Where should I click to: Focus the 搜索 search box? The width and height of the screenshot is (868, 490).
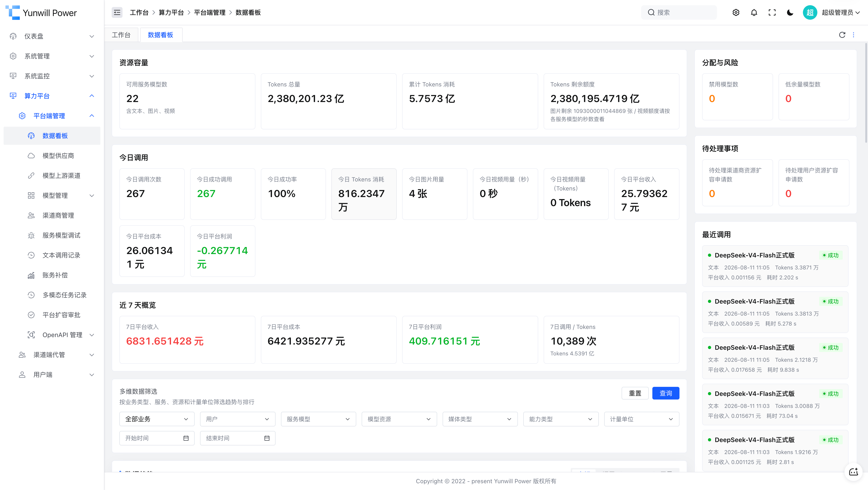679,12
